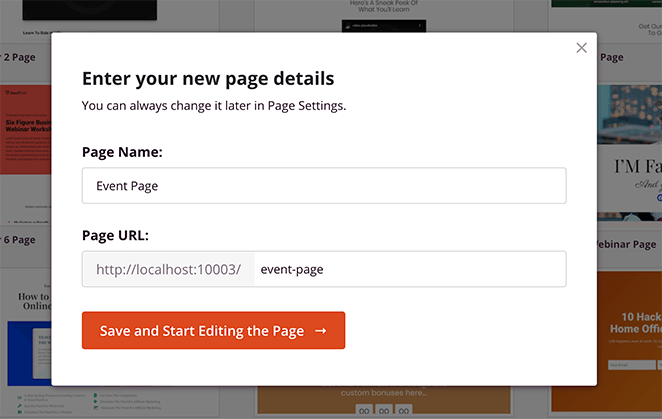
Task: Click the '2 Page' template label
Action: [x=19, y=57]
